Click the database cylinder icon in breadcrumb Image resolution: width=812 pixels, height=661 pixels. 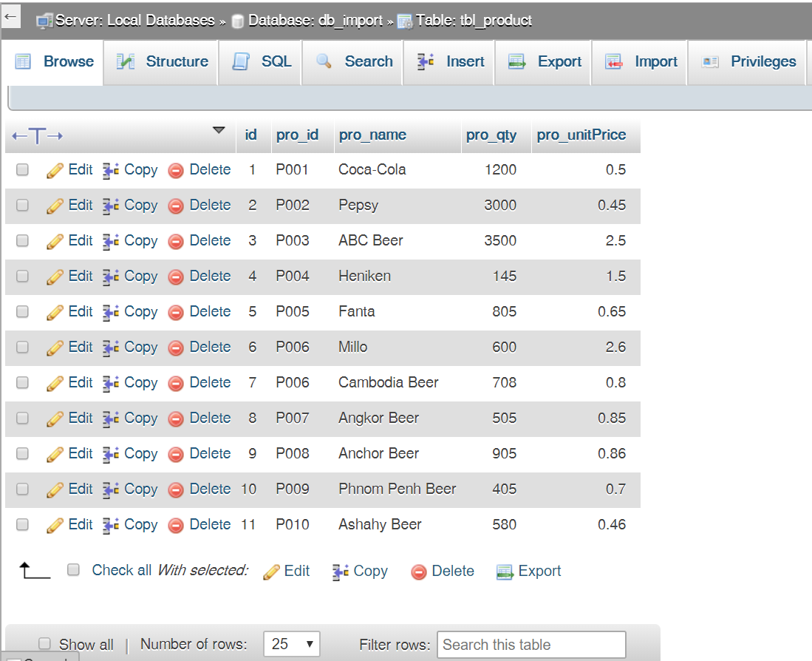point(238,21)
